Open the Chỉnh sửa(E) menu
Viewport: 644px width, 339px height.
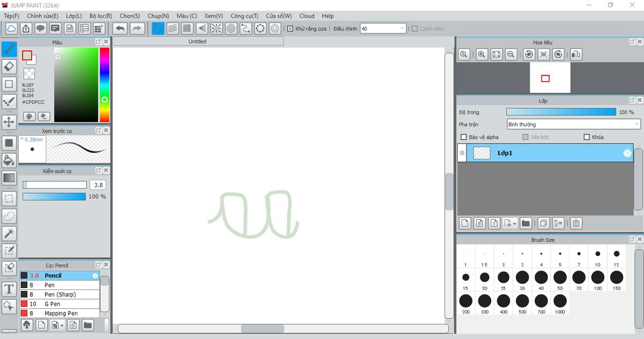click(42, 16)
